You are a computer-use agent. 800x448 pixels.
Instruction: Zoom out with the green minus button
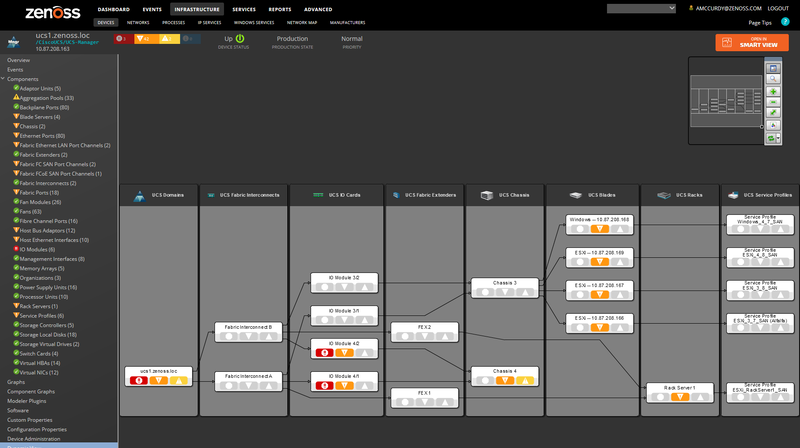coord(773,102)
